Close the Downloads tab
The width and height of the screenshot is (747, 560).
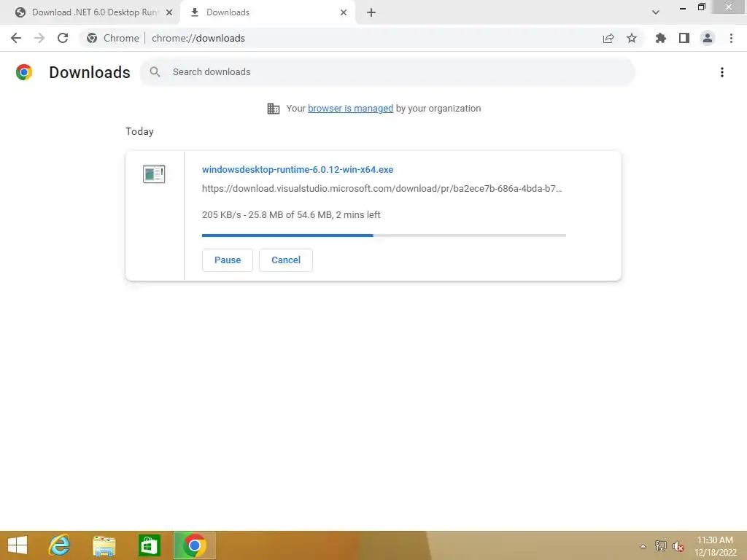(x=344, y=12)
